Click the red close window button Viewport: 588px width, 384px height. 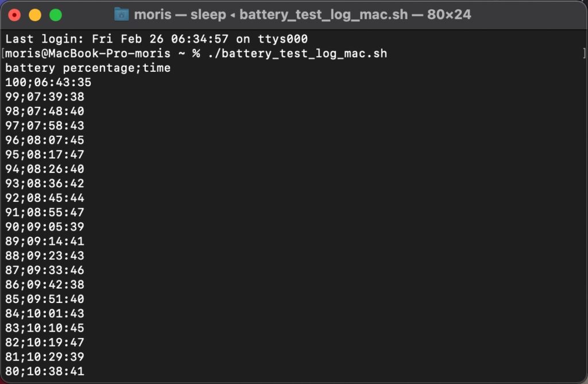pyautogui.click(x=14, y=15)
